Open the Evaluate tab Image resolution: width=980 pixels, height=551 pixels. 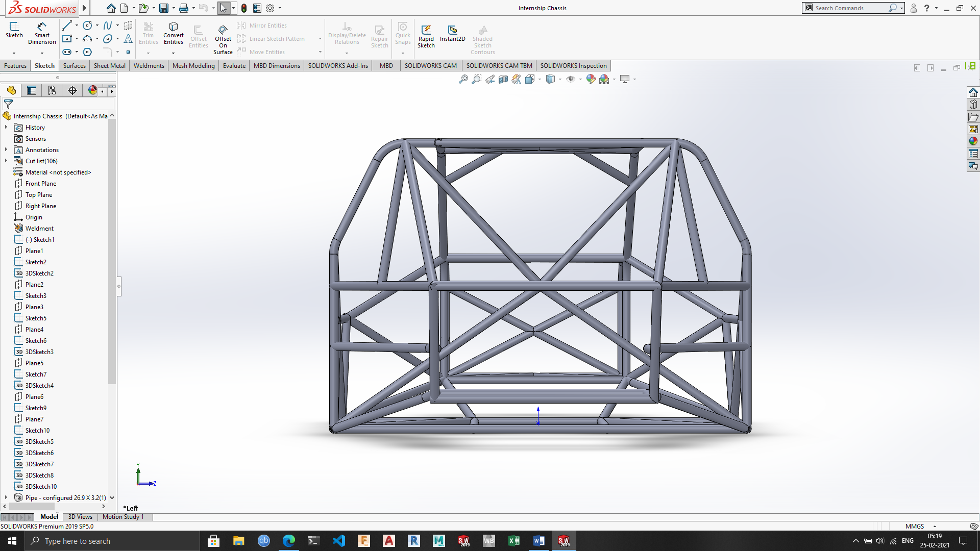pos(234,66)
